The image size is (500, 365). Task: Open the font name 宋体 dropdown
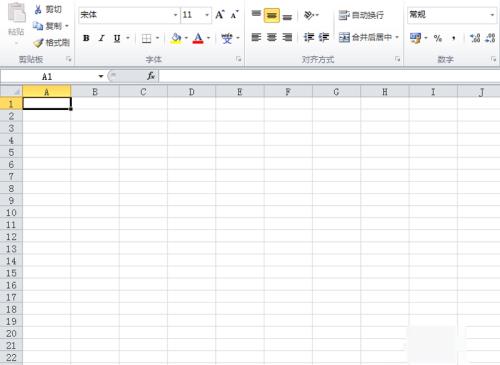[175, 15]
